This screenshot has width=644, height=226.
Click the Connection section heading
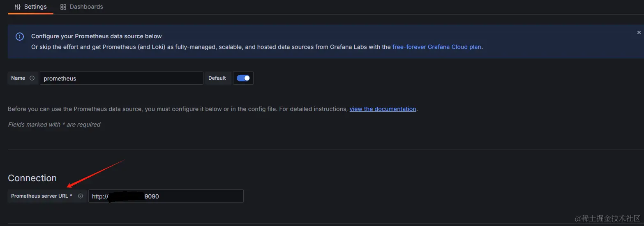32,178
